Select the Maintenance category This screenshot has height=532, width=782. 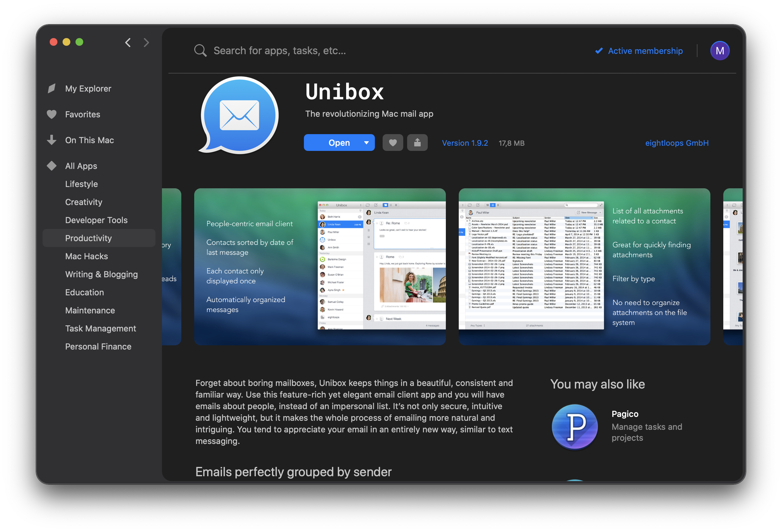click(x=90, y=310)
